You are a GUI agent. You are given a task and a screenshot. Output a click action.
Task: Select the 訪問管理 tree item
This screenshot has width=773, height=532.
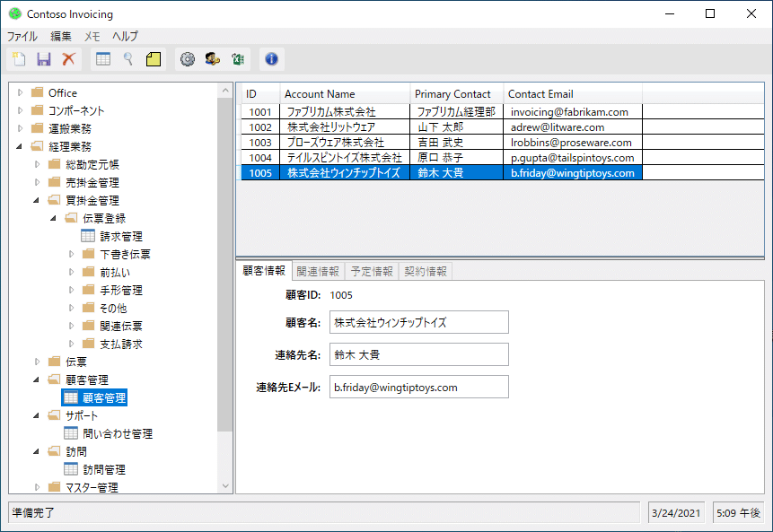click(x=104, y=469)
